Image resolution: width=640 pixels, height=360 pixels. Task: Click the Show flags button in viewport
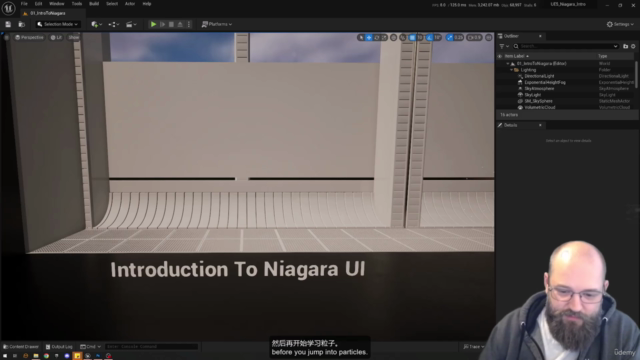(x=73, y=38)
